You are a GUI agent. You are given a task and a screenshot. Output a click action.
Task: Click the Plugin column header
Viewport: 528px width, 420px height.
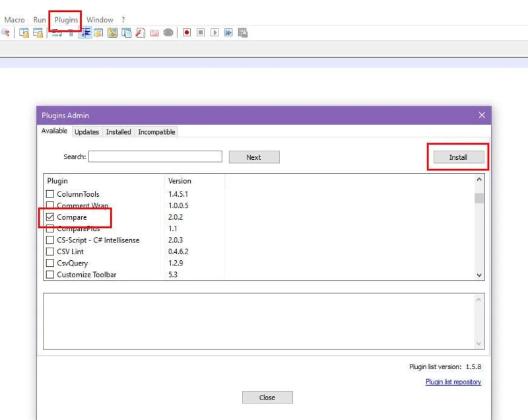(x=104, y=181)
